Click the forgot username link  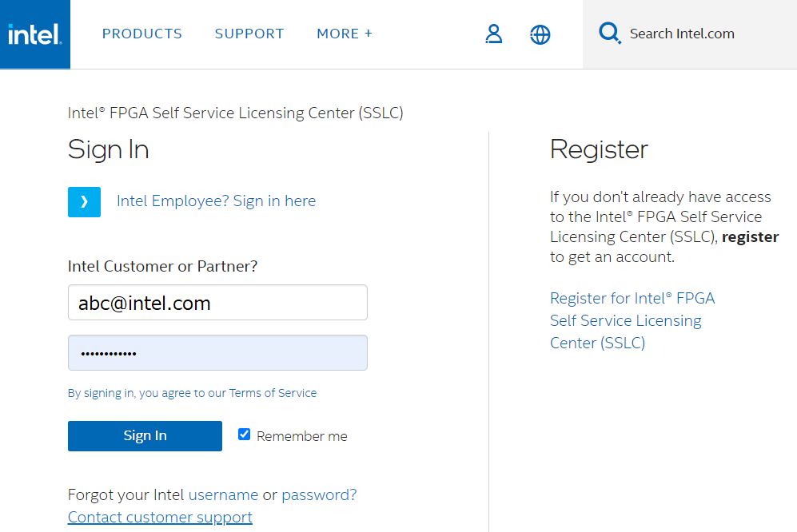pyautogui.click(x=223, y=494)
